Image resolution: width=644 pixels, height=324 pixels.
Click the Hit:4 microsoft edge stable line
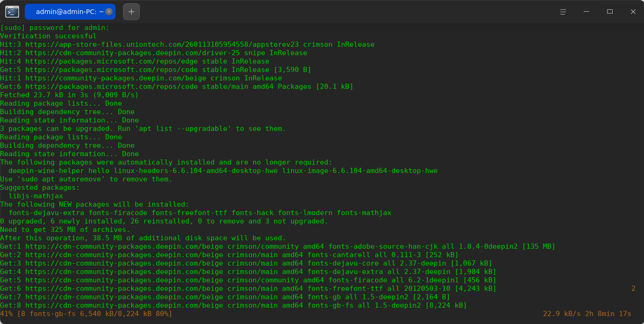[x=135, y=61]
